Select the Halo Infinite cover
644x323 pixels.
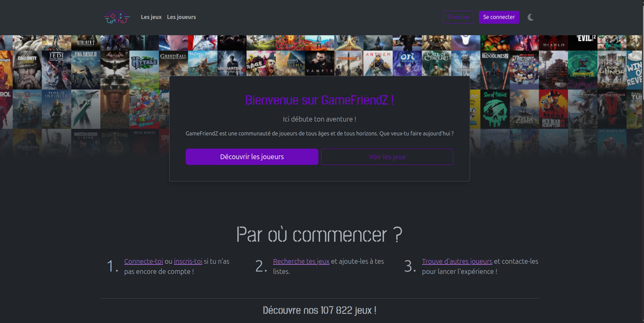point(56,109)
